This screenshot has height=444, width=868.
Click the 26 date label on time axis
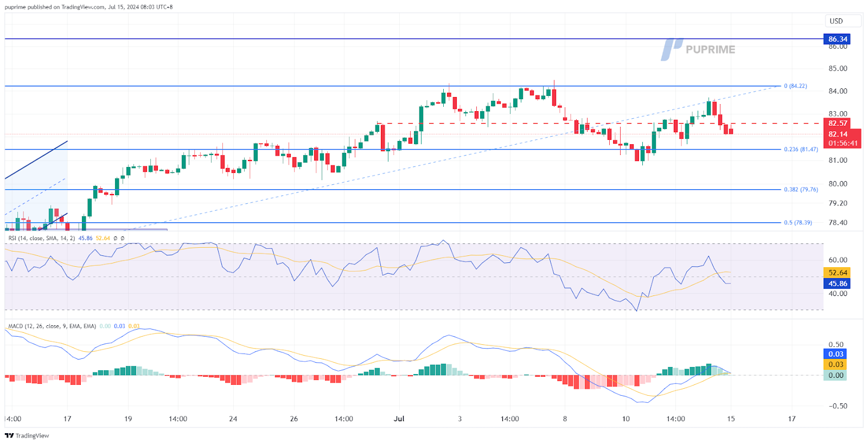(x=294, y=419)
